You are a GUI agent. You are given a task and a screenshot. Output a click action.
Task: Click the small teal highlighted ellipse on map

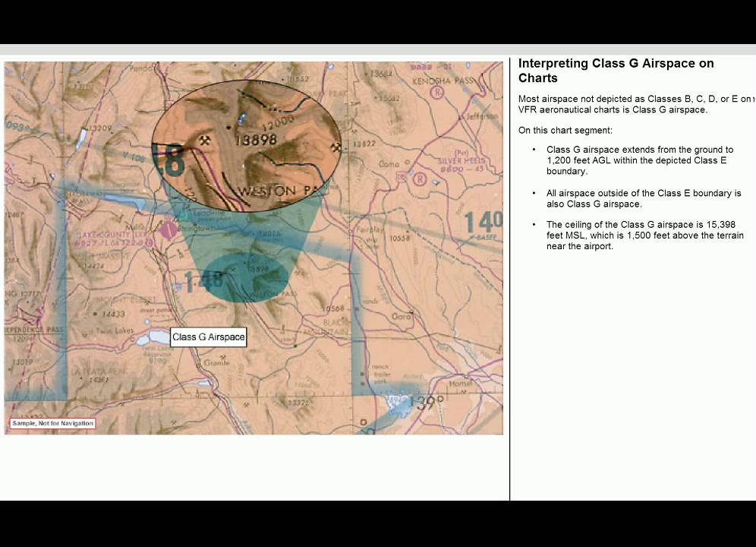point(247,277)
